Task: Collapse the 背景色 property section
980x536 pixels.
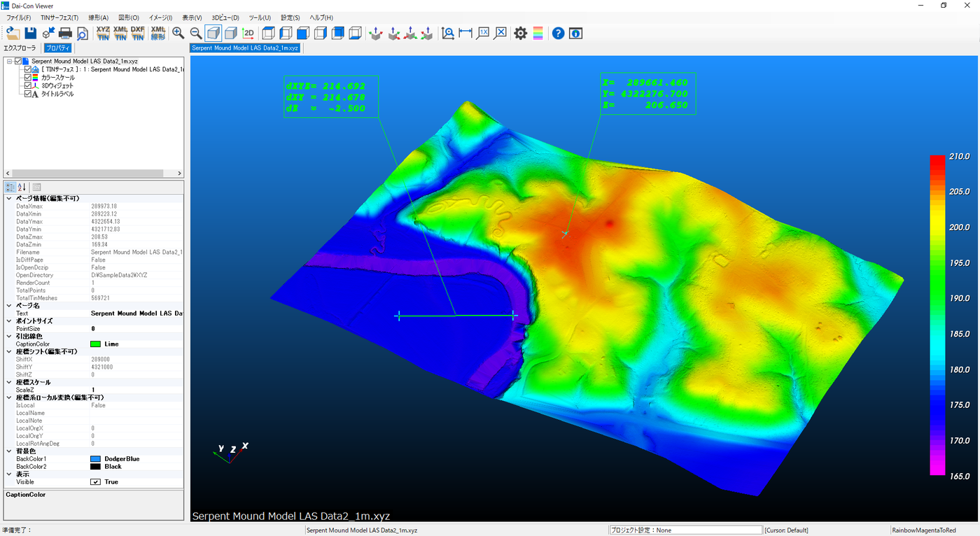Action: 9,451
